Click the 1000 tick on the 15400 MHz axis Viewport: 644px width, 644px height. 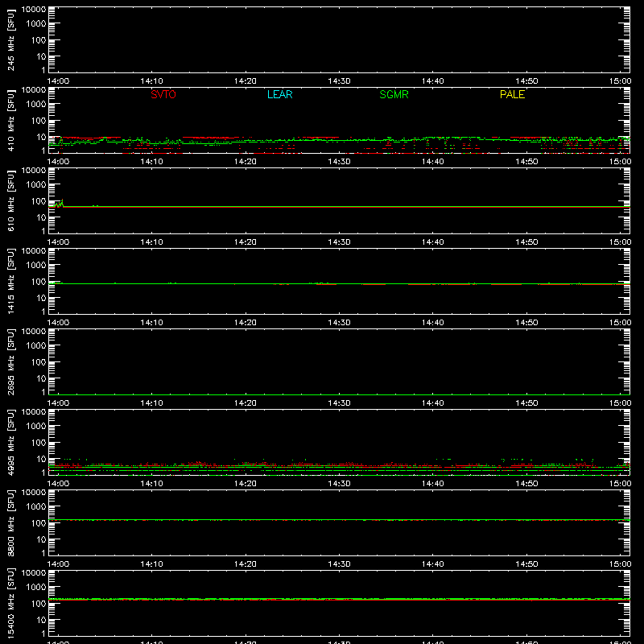tap(36, 588)
